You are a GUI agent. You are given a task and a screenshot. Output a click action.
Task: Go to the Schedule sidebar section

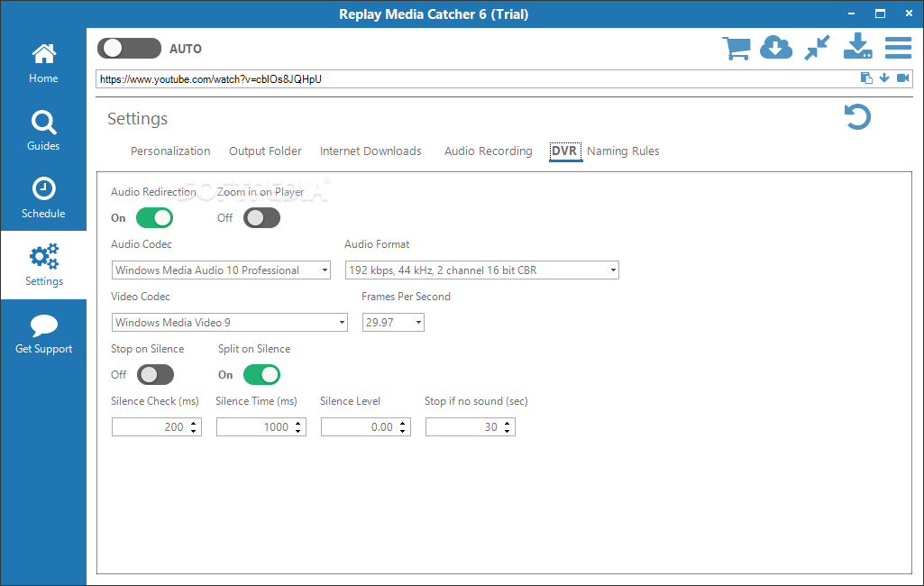43,198
